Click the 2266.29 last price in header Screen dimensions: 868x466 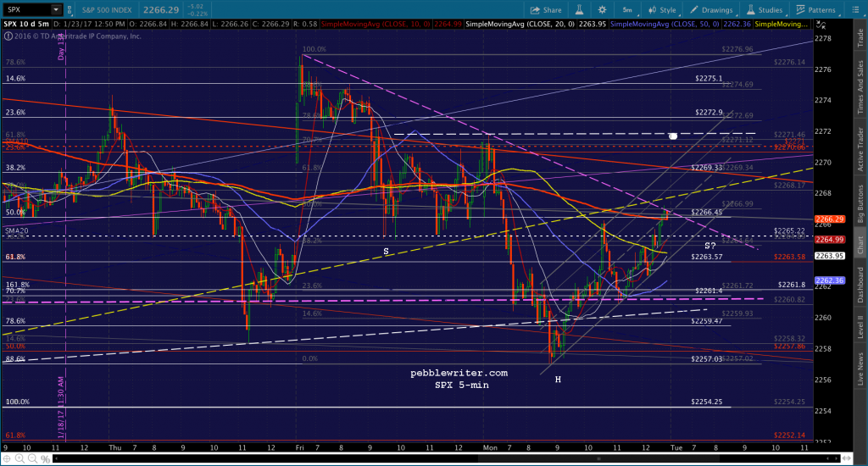click(x=161, y=10)
